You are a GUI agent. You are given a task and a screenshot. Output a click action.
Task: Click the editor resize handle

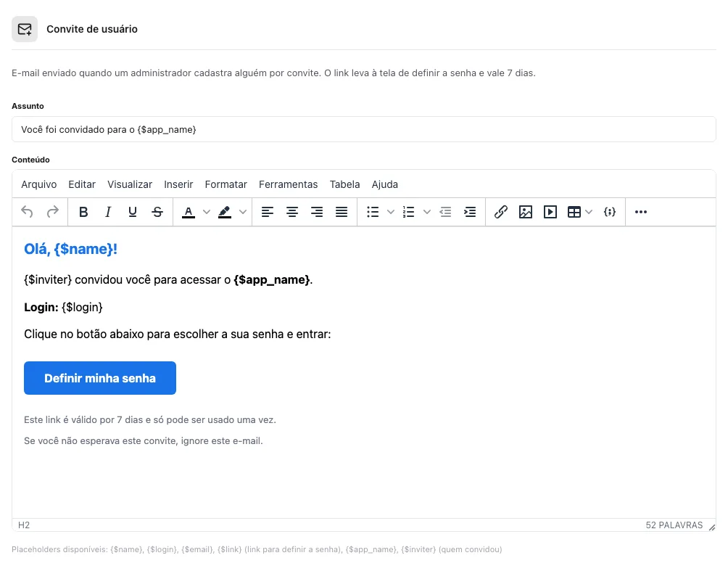(x=712, y=527)
